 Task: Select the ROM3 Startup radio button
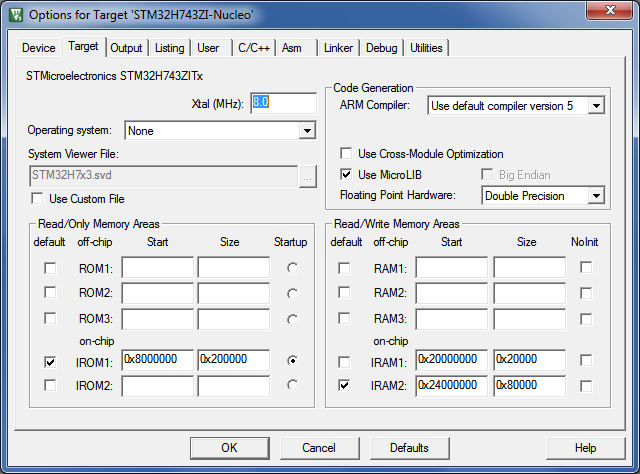click(292, 319)
